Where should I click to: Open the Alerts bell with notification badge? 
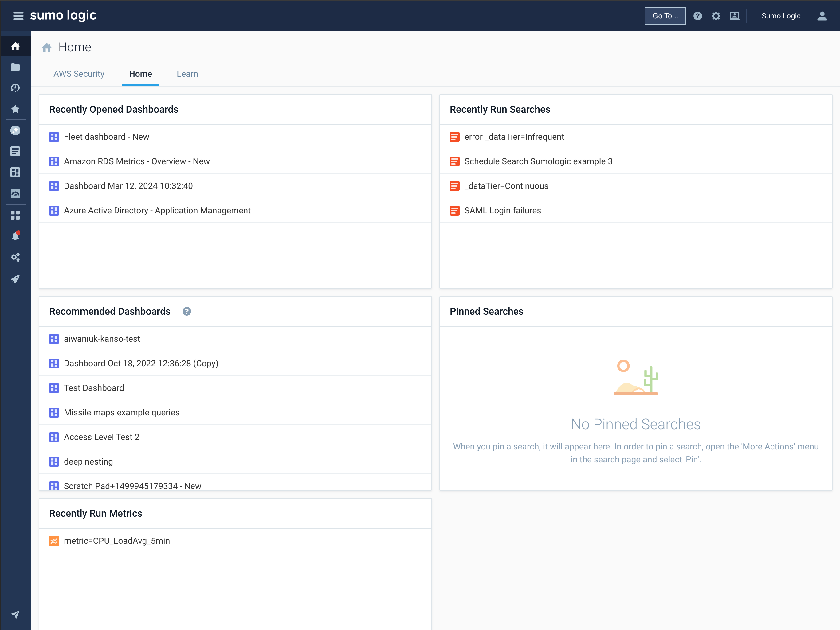click(16, 235)
